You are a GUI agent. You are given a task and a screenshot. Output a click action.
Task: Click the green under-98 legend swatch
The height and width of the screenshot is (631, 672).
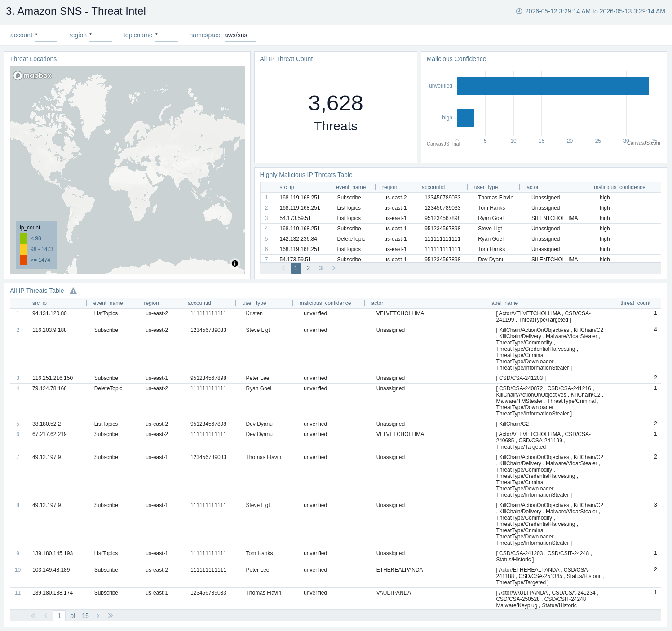pos(23,238)
